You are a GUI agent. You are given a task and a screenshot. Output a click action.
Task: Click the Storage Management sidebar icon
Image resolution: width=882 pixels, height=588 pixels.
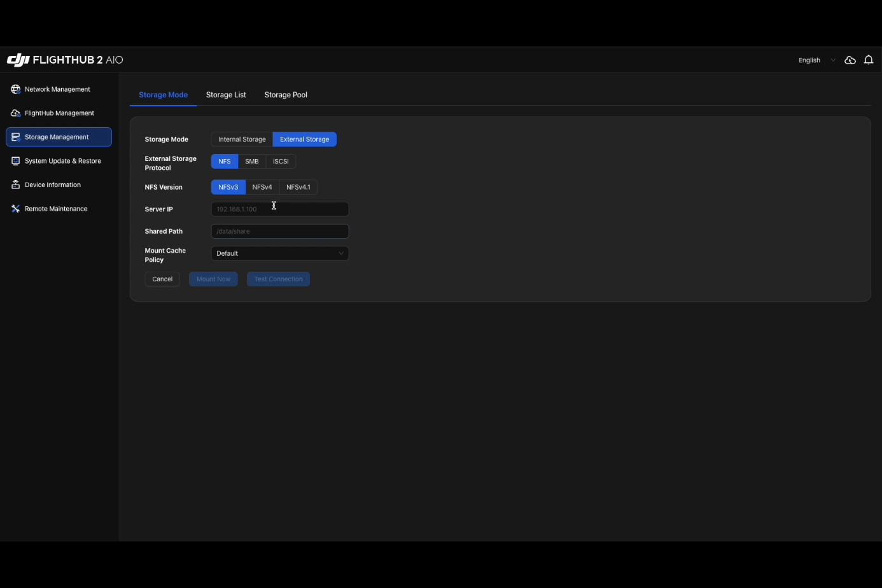pyautogui.click(x=15, y=137)
